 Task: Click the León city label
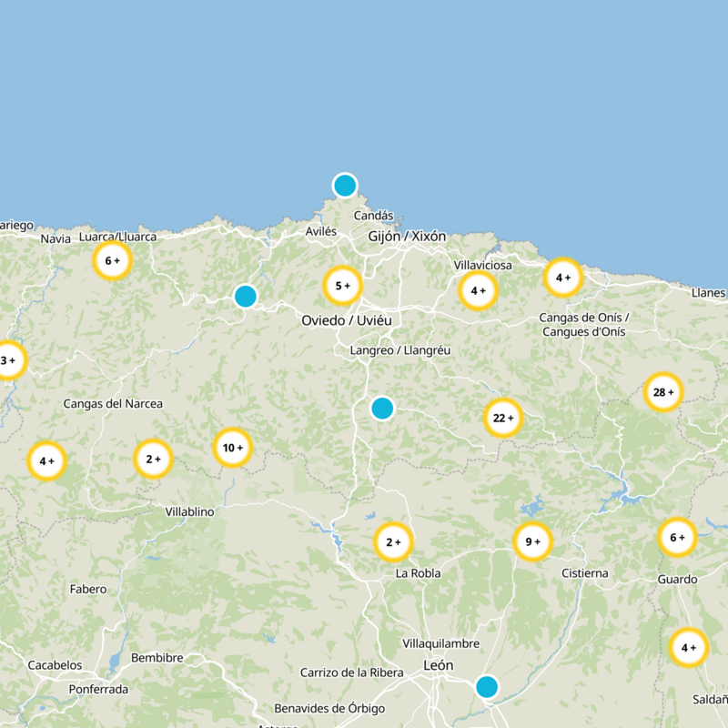click(439, 665)
